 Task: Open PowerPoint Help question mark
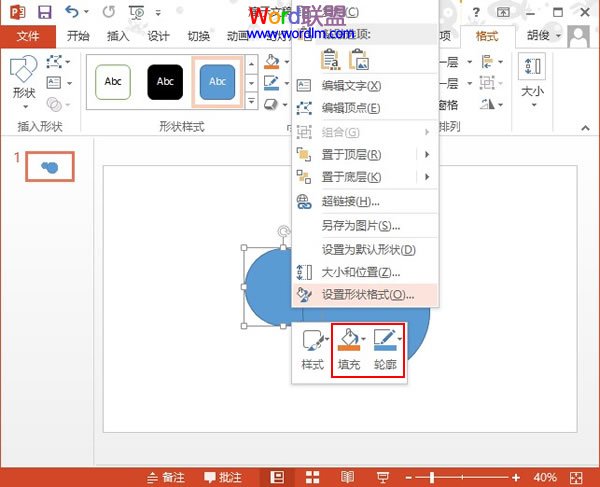(x=476, y=13)
